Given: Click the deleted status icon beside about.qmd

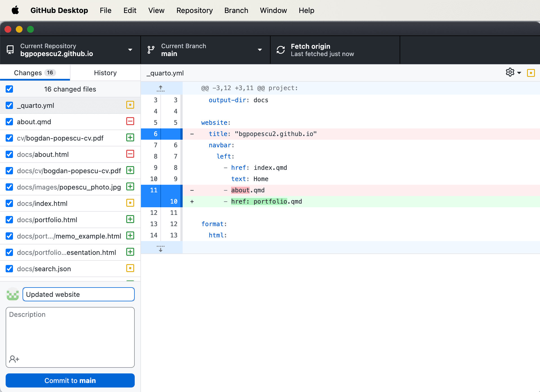Looking at the screenshot, I should (130, 121).
